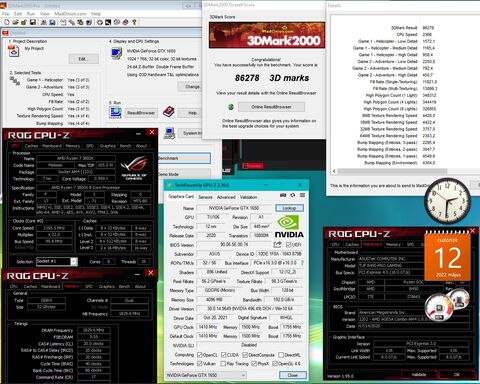The height and width of the screenshot is (384, 480).
Task: Click the Online ResultBrowser button
Action: (x=271, y=107)
